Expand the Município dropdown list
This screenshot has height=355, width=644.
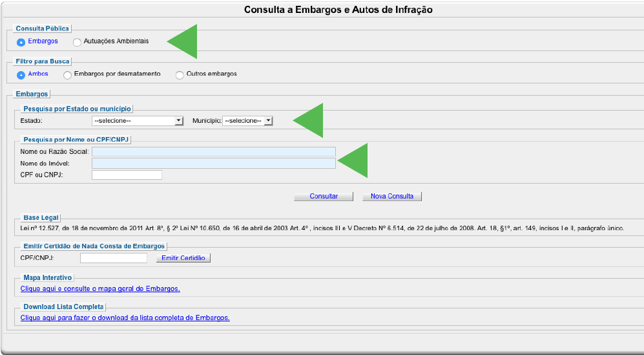pyautogui.click(x=247, y=121)
